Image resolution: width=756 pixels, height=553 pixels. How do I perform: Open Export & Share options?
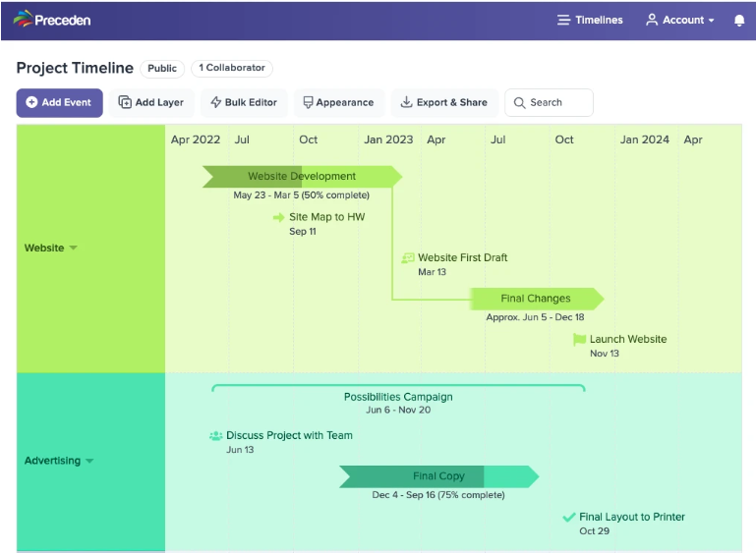(444, 102)
